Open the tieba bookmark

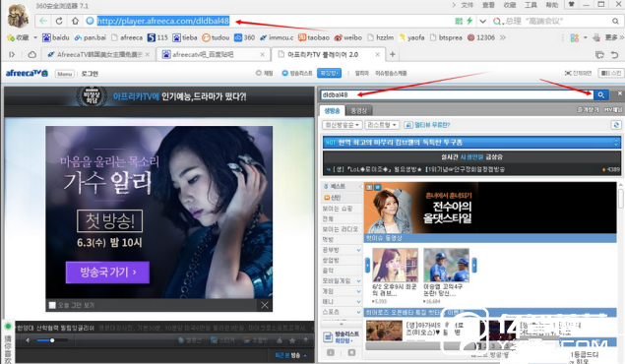click(185, 37)
